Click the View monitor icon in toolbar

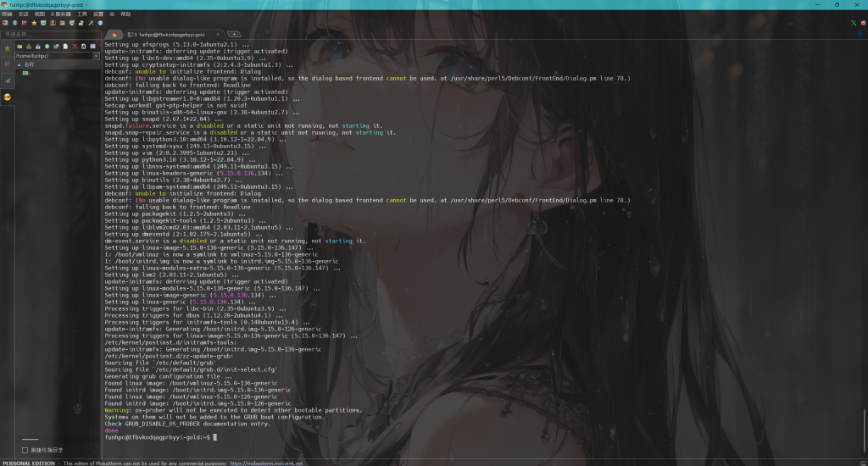[43, 23]
